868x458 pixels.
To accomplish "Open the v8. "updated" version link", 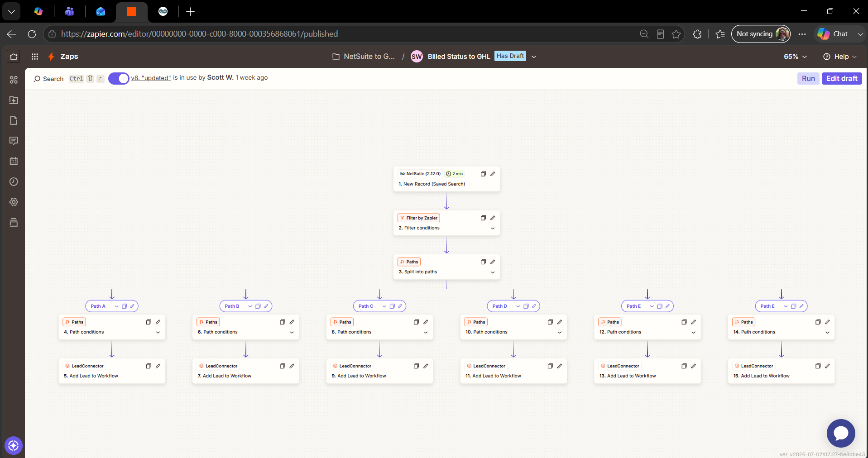I will tap(151, 78).
